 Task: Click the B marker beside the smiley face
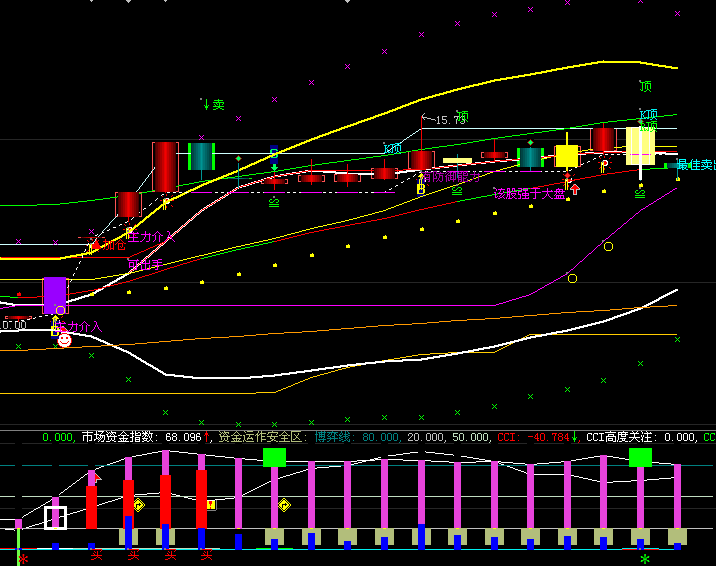55,330
